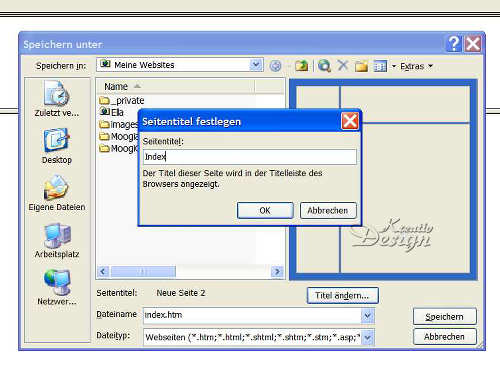Click the file list horizontal scrollbar thumb
Image resolution: width=500 pixels, height=371 pixels.
(143, 271)
